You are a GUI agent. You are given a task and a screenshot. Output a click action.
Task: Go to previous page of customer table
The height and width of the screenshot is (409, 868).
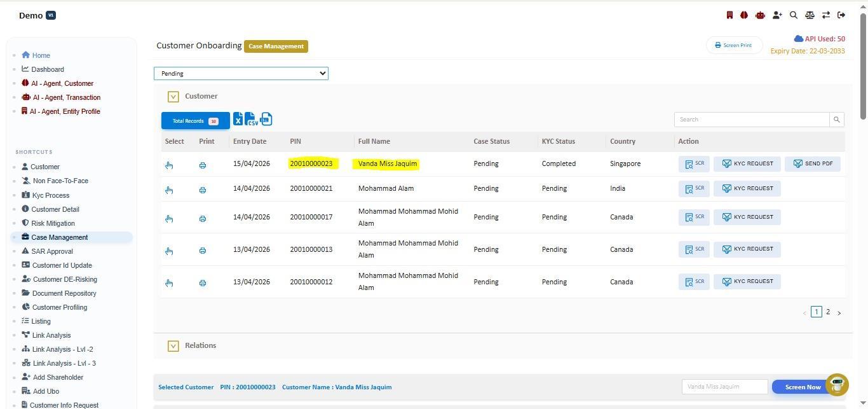point(804,312)
